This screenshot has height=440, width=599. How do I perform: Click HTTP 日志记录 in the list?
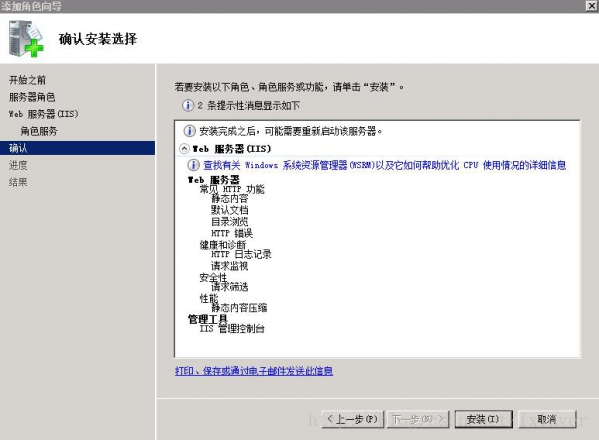241,254
